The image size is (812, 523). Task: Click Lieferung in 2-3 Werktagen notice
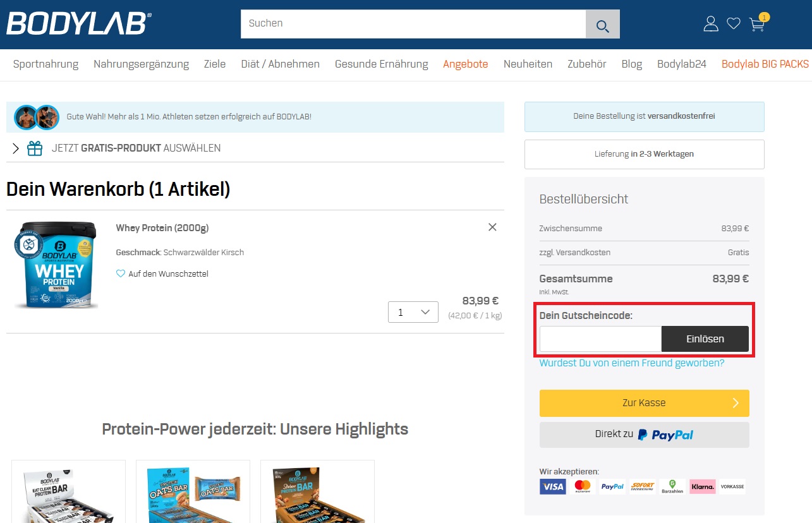pos(645,153)
